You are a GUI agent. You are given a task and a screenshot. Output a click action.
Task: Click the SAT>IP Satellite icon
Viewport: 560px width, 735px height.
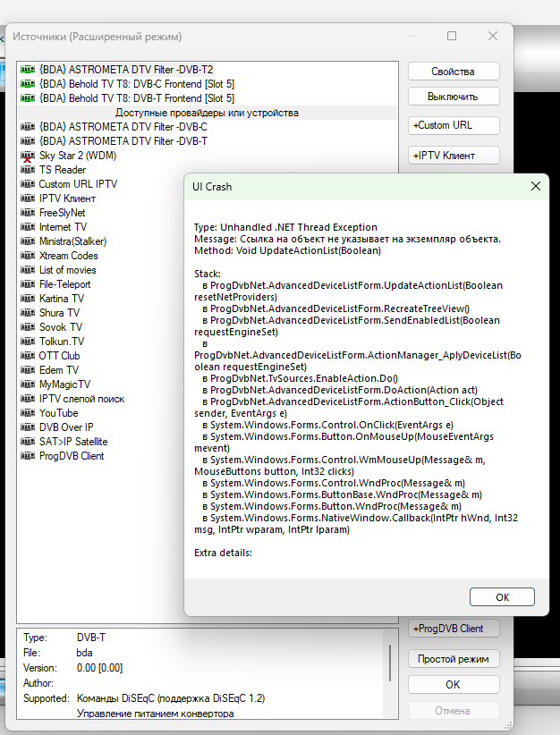click(x=27, y=442)
